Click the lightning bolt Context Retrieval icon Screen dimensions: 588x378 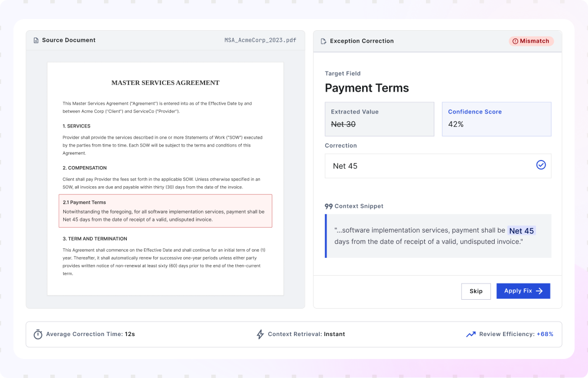tap(260, 334)
